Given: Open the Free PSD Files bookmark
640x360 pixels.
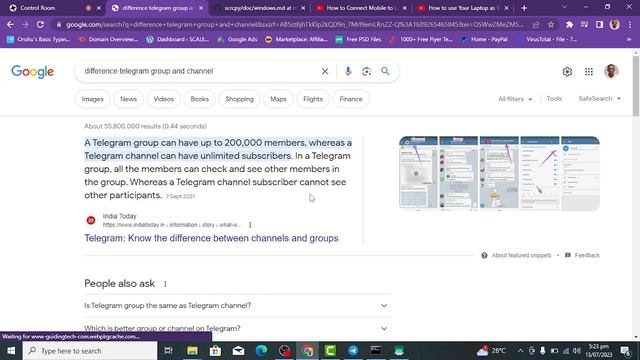Looking at the screenshot, I should [359, 40].
